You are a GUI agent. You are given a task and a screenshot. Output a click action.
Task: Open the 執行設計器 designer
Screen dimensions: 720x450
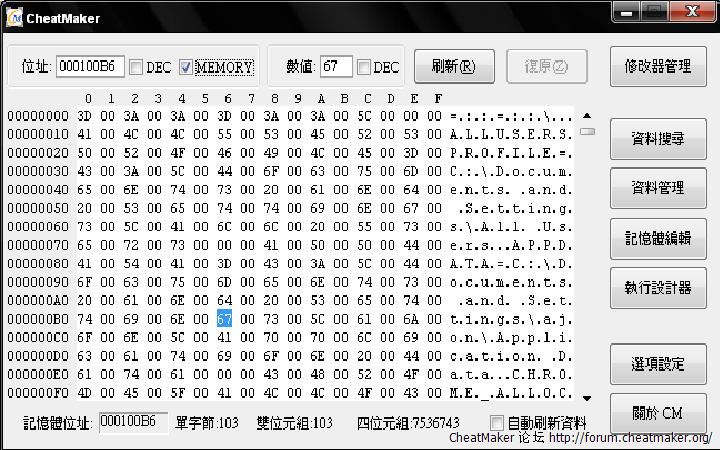(x=658, y=288)
